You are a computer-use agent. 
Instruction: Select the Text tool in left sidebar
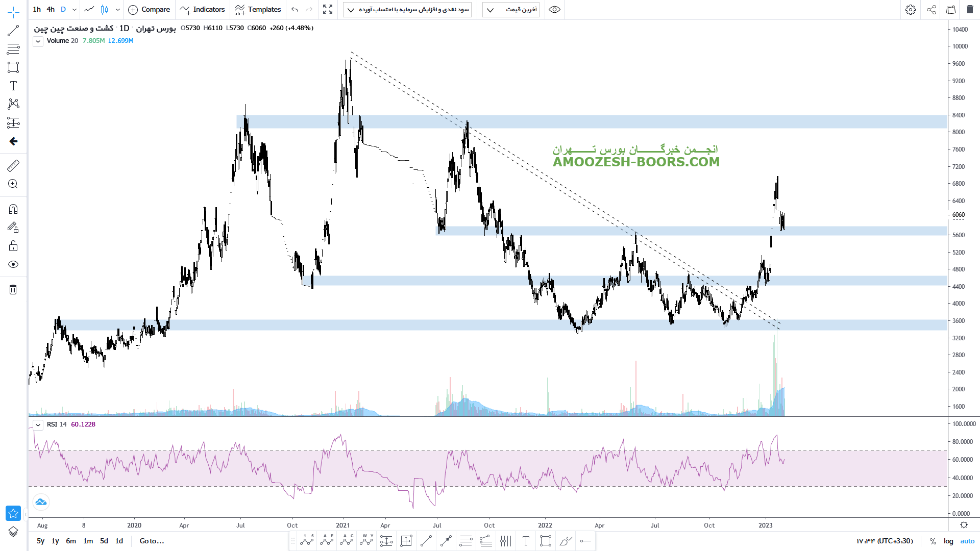pyautogui.click(x=13, y=86)
